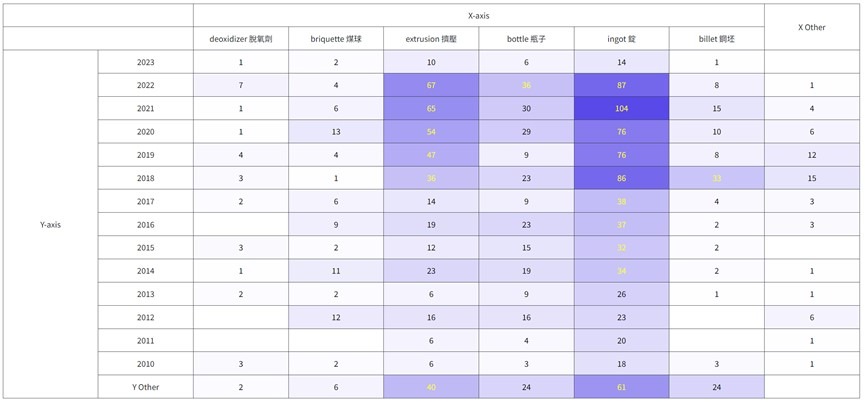The width and height of the screenshot is (865, 402).
Task: Click the X Other column header
Action: (811, 27)
